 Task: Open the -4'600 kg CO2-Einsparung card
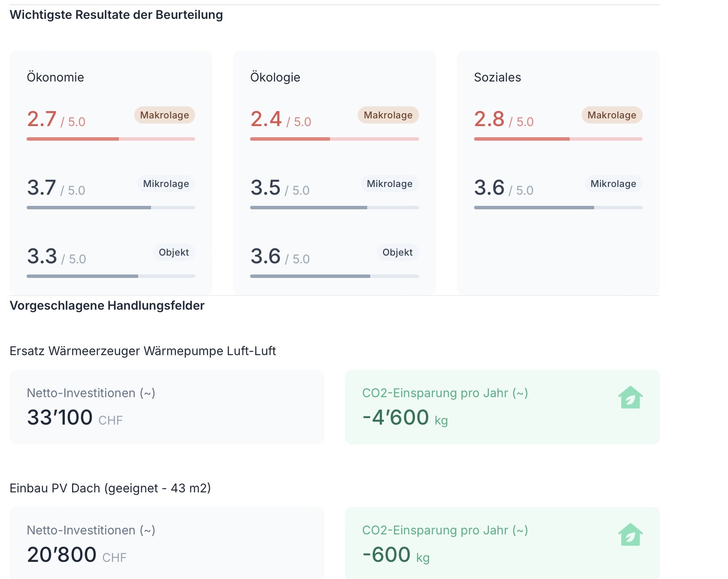(502, 407)
